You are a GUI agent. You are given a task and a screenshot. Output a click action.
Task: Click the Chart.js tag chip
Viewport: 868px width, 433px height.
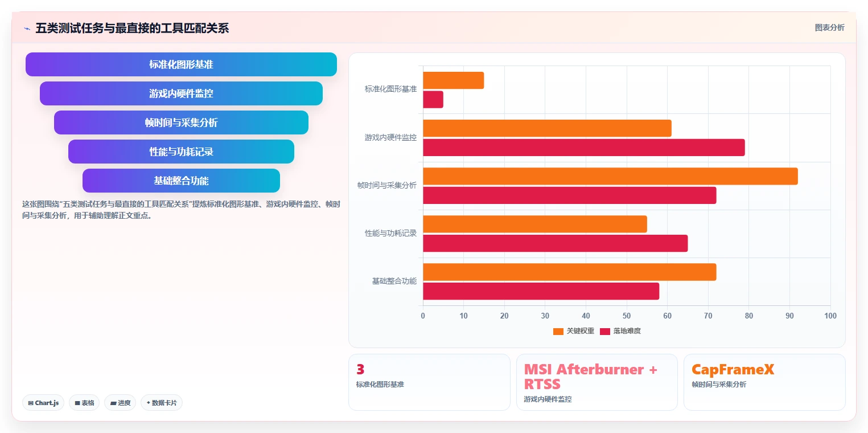(44, 403)
